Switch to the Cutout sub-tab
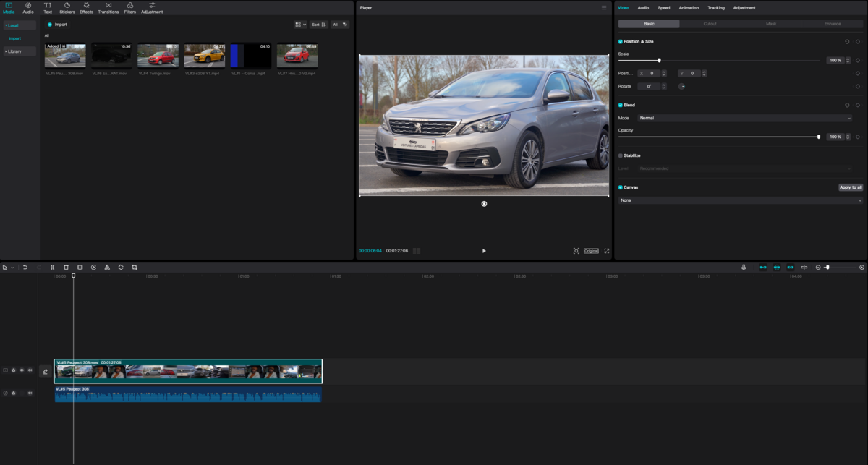The width and height of the screenshot is (868, 465). (x=710, y=24)
